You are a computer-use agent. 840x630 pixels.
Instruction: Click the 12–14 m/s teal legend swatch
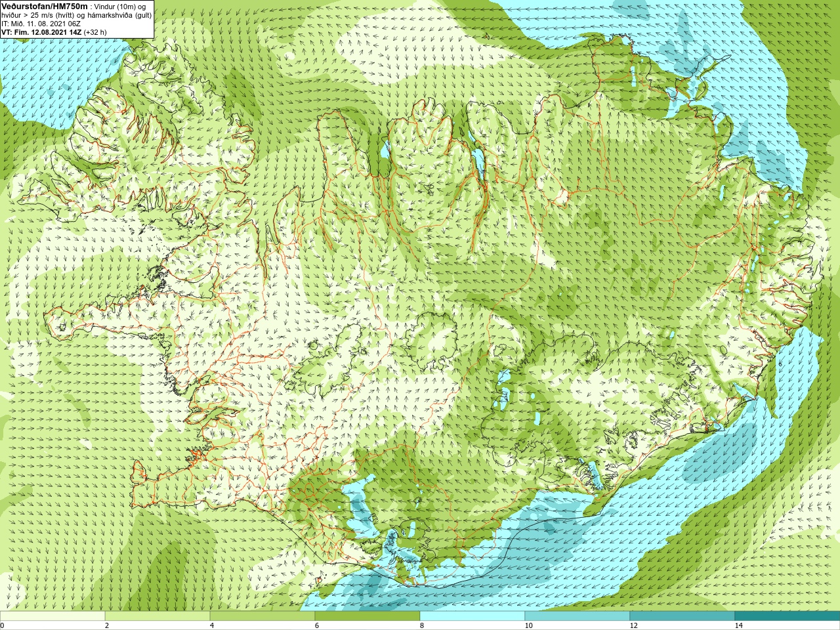click(x=682, y=616)
